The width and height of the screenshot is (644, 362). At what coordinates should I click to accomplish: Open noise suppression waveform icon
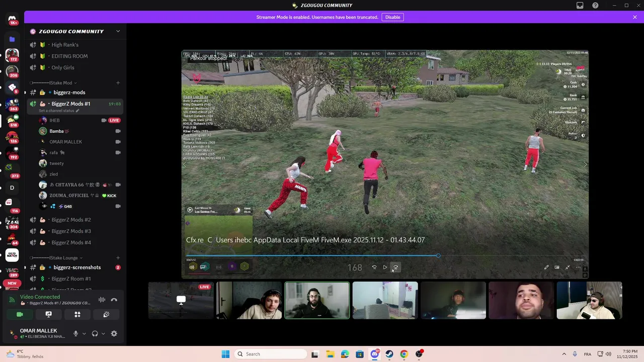(102, 300)
